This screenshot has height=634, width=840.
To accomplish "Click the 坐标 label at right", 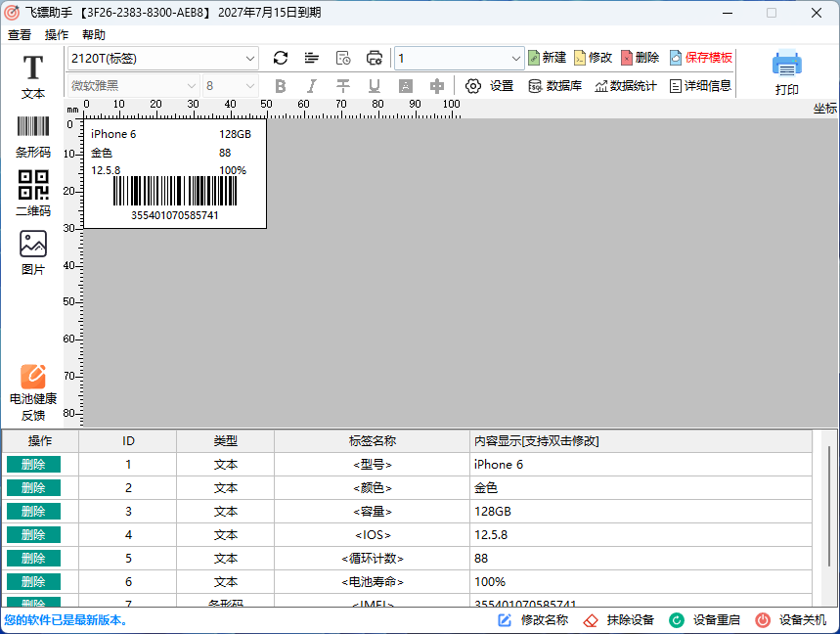I will pos(825,109).
